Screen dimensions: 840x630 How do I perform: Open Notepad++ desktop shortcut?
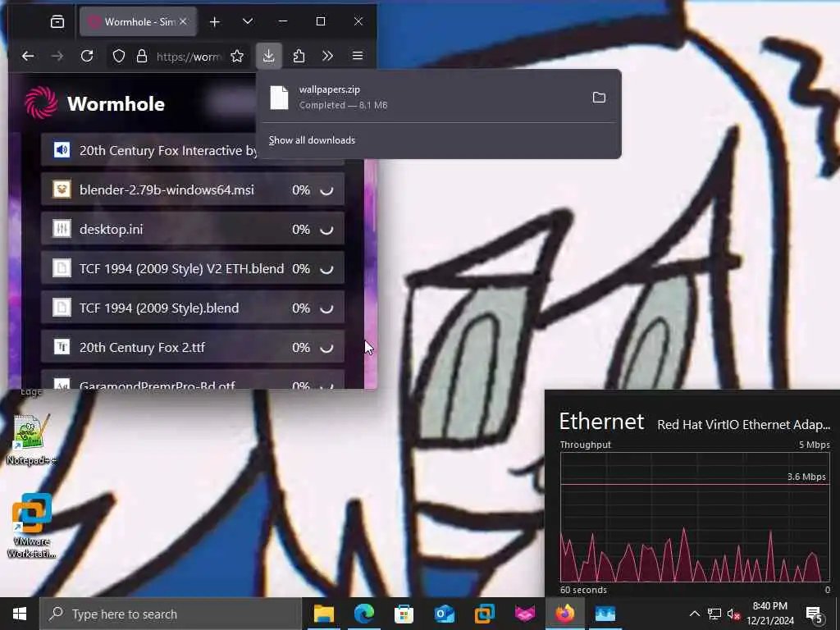(x=31, y=440)
